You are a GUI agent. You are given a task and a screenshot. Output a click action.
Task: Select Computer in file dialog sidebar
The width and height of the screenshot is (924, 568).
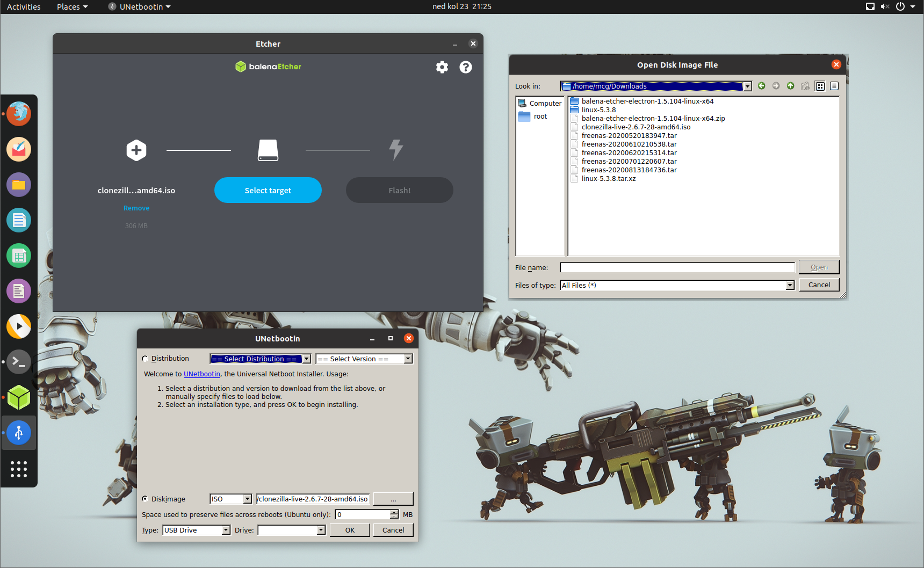pos(540,103)
